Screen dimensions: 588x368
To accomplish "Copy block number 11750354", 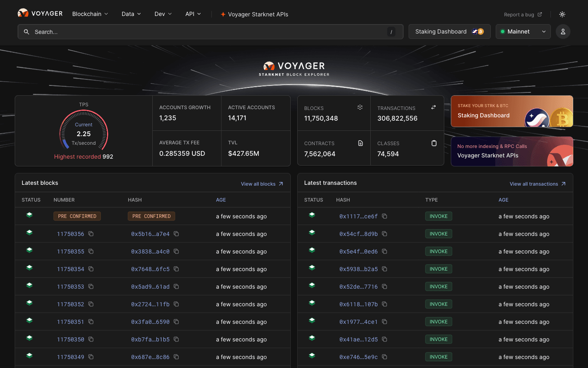I will 91,269.
